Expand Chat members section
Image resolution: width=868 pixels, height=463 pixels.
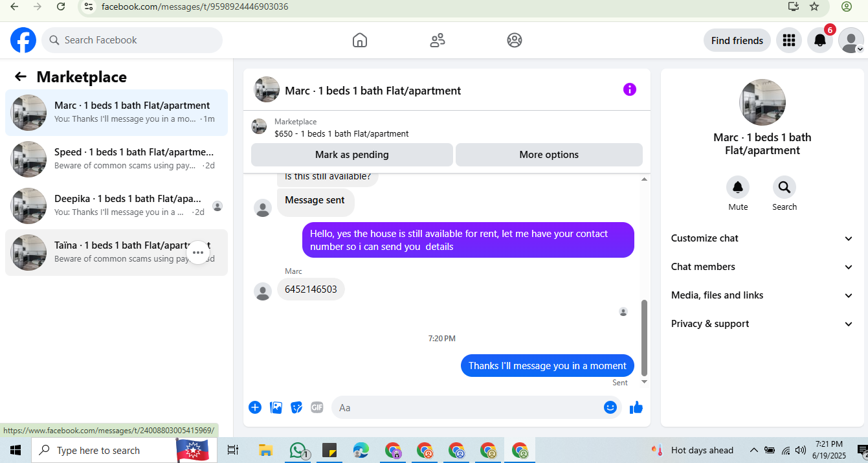(x=762, y=267)
